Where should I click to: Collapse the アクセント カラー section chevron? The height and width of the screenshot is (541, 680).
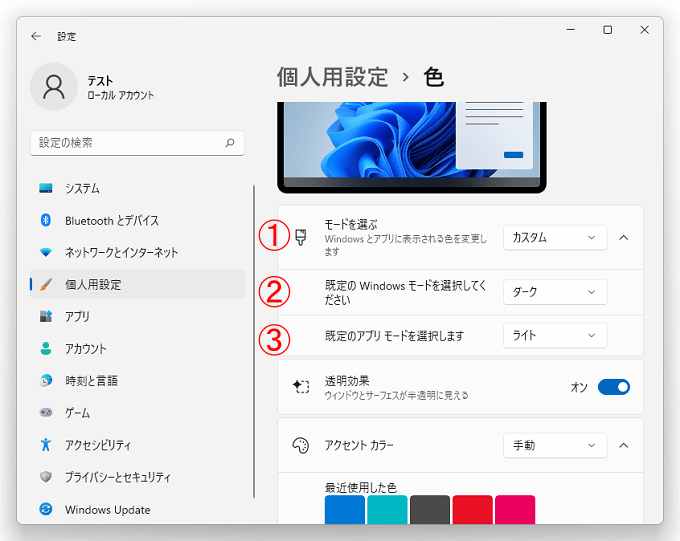[624, 445]
